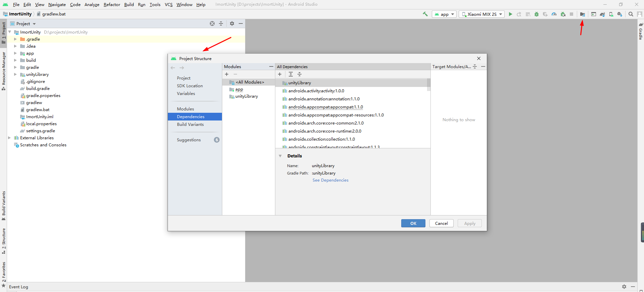
Task: Click Expand All icon in All Dependencies toolbar
Action: click(291, 74)
